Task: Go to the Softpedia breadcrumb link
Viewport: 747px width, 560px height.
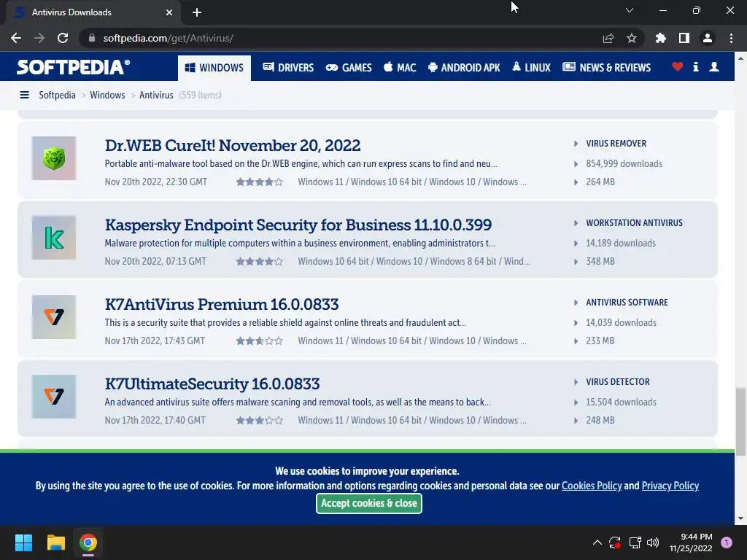Action: [x=57, y=95]
